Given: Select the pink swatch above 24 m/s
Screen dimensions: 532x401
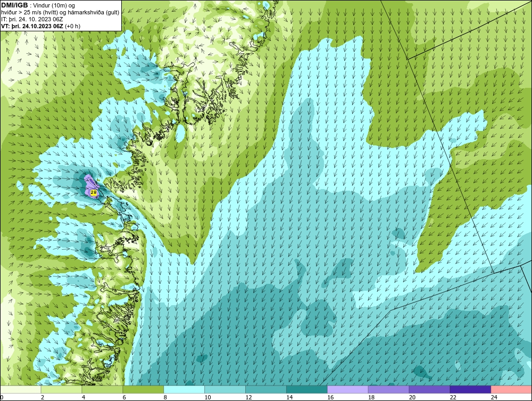Looking at the screenshot, I should click(x=511, y=389).
